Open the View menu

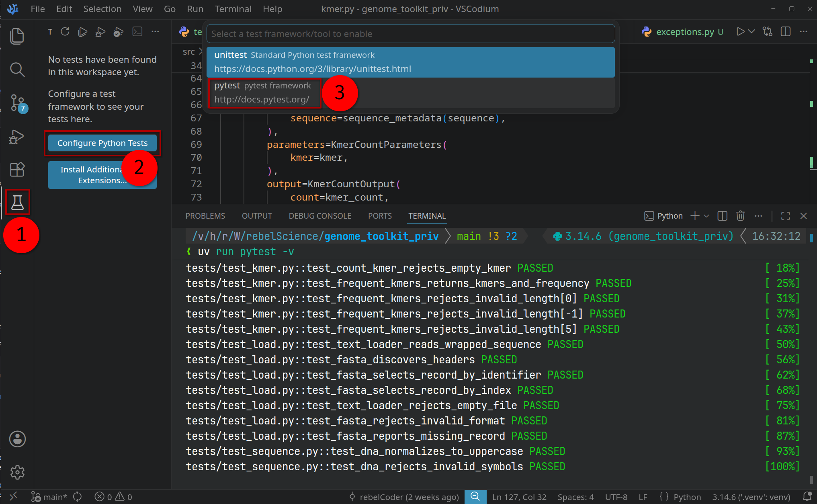pos(143,9)
